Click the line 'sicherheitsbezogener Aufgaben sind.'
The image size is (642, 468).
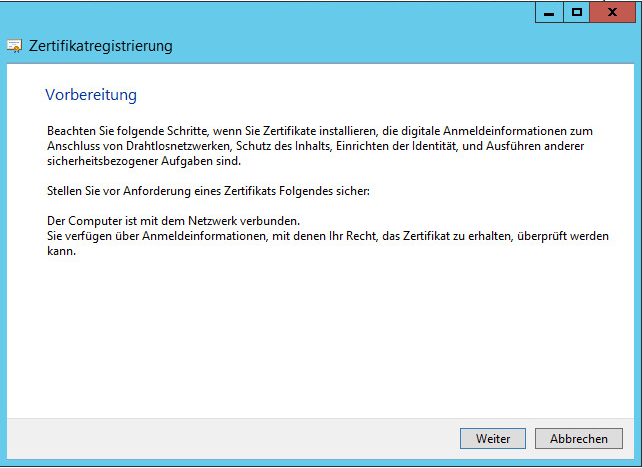(144, 160)
